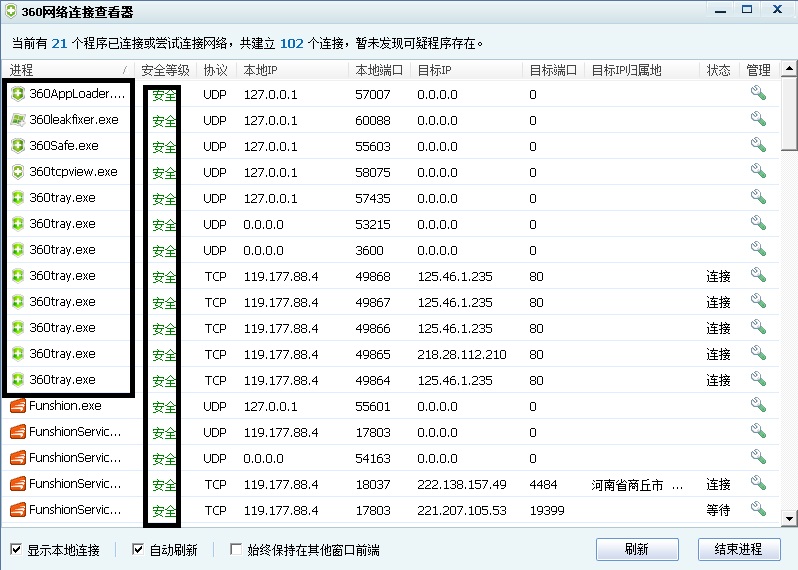Screen dimensions: 798x570
Task: Click wrench for local port 57435 row
Action: (758, 197)
